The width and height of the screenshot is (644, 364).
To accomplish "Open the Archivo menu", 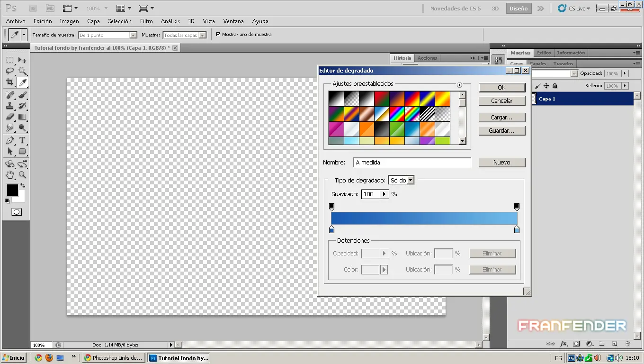I will click(x=16, y=21).
